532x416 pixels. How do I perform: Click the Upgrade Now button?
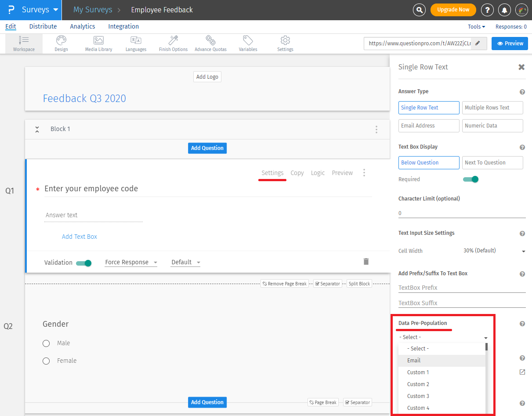pyautogui.click(x=452, y=10)
